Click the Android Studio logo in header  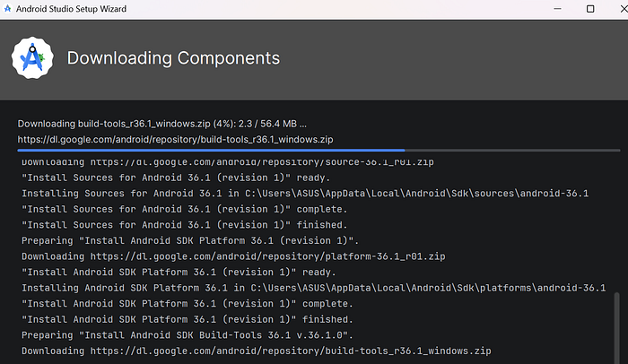(32, 58)
